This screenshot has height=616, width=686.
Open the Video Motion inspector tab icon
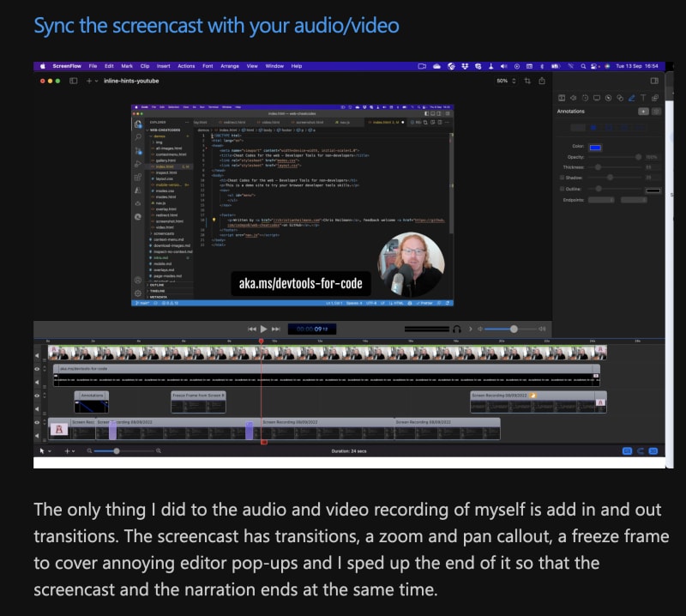[585, 98]
